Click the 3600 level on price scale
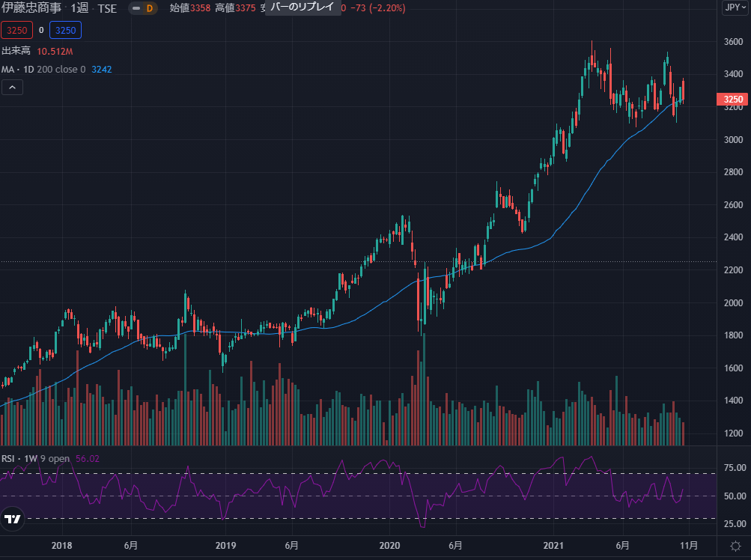Viewport: 751px width, 560px height. (732, 42)
